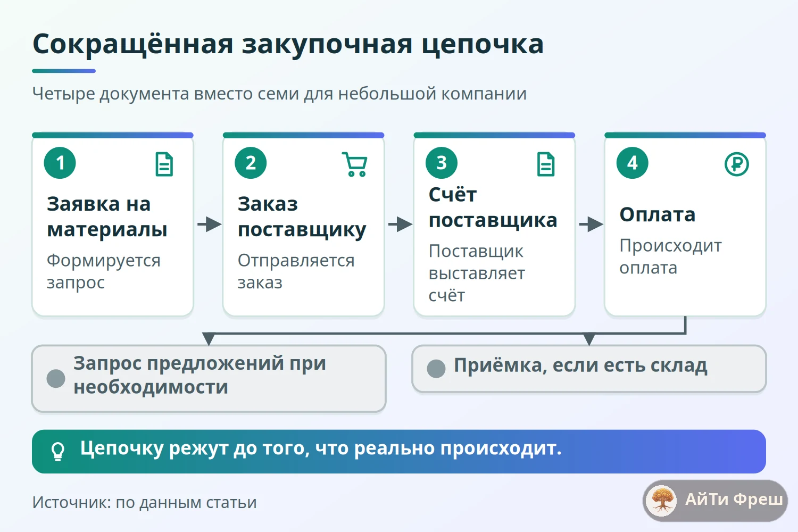Click the shopping cart icon in the Заказ поставщику card
Image resolution: width=798 pixels, height=532 pixels.
point(355,164)
